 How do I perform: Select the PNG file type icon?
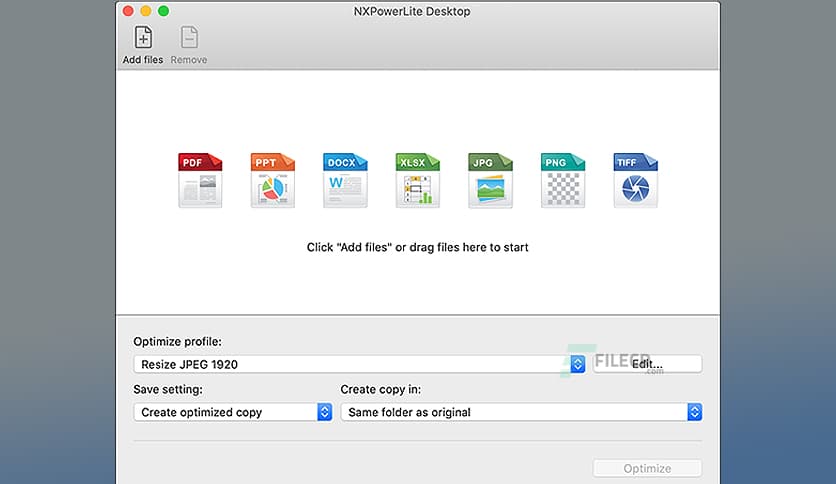coord(562,180)
